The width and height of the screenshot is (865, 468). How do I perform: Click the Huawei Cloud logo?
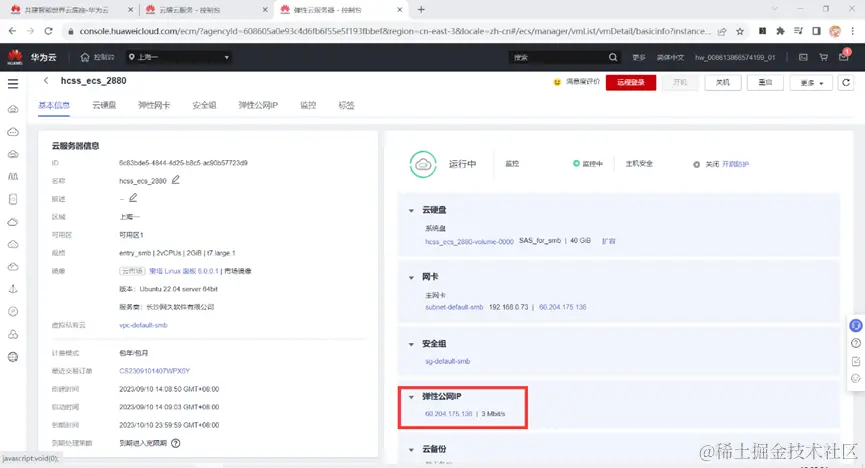point(15,57)
